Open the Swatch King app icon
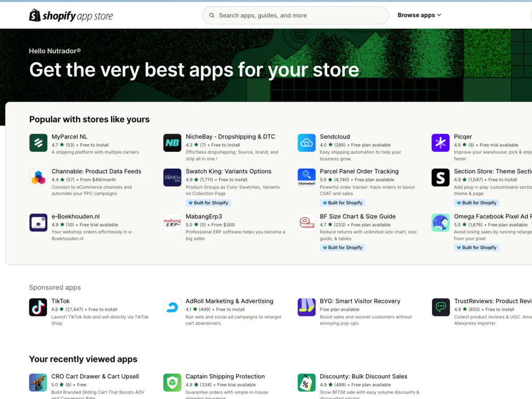Image resolution: width=532 pixels, height=399 pixels. tap(172, 178)
